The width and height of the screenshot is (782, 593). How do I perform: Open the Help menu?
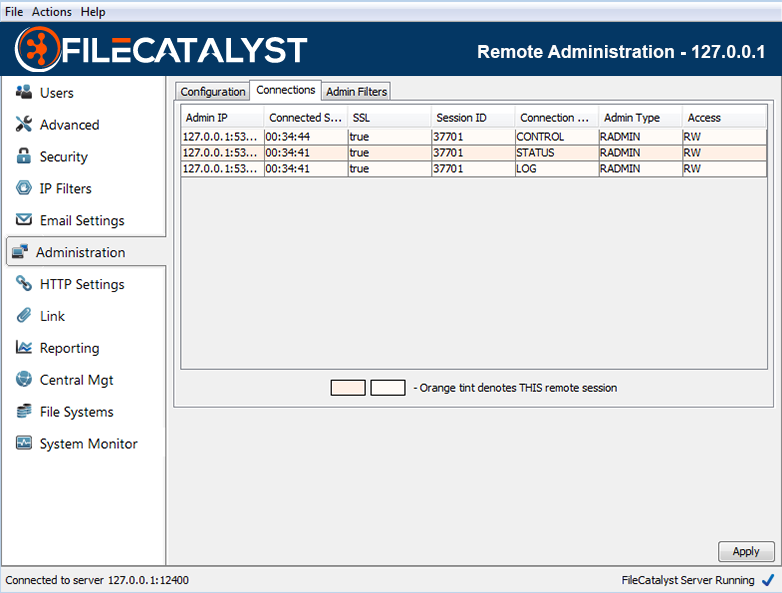pos(93,11)
